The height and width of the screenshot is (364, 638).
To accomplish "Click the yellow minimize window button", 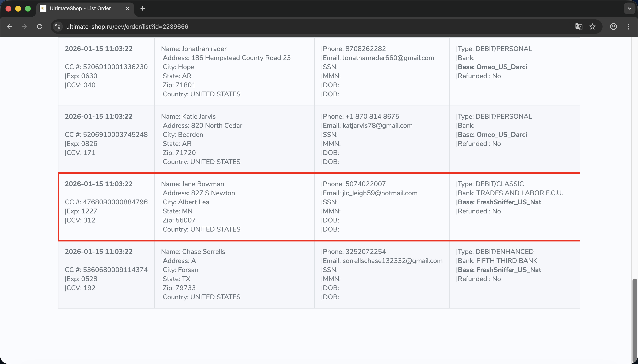I will 18,8.
